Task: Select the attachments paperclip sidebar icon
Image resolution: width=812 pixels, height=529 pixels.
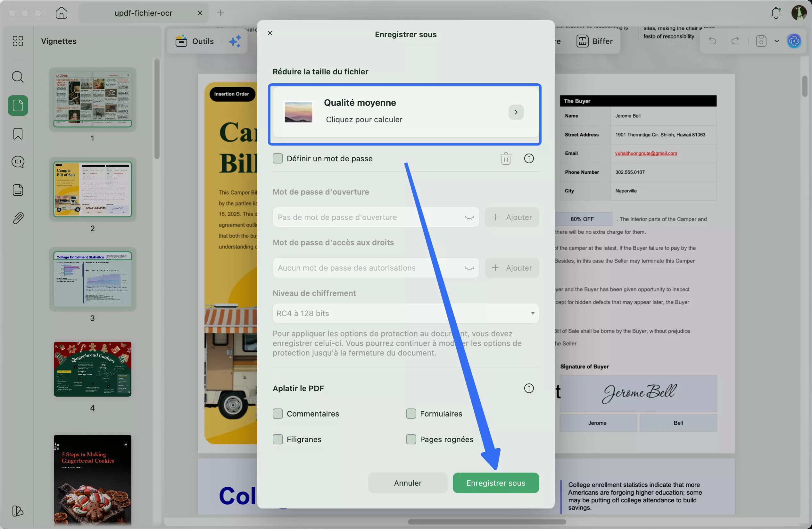Action: coord(17,218)
